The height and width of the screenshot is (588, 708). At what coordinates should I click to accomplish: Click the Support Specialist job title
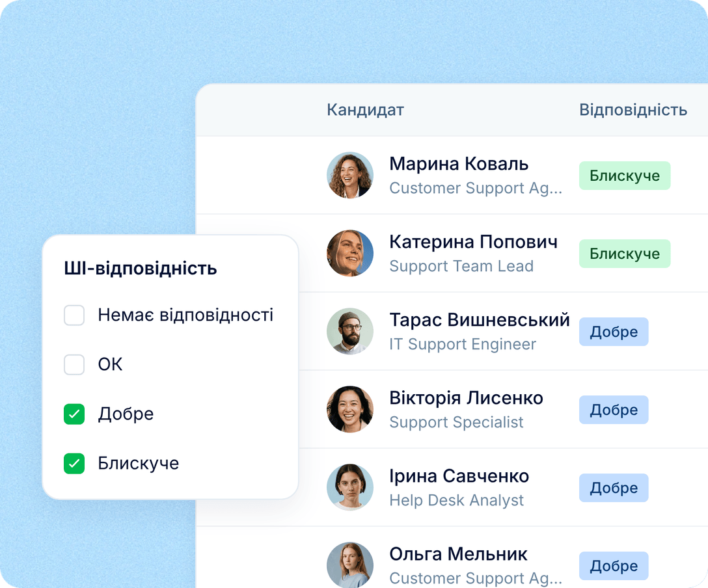[x=457, y=422]
